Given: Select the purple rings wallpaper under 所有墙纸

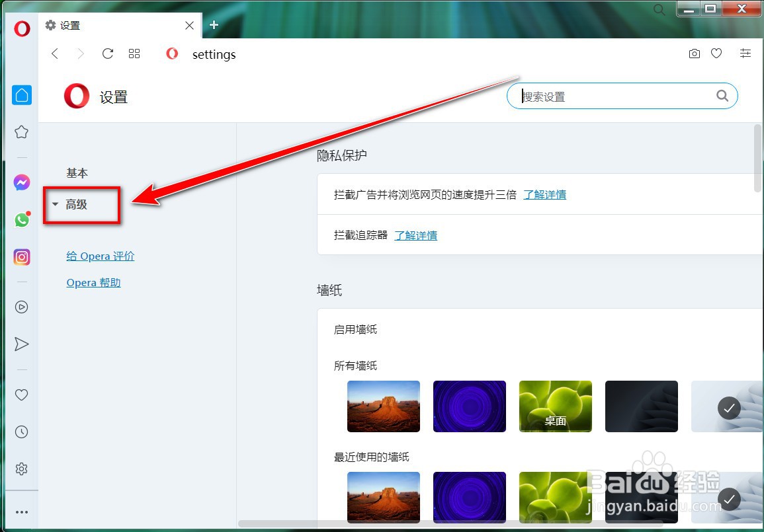Looking at the screenshot, I should click(x=470, y=406).
